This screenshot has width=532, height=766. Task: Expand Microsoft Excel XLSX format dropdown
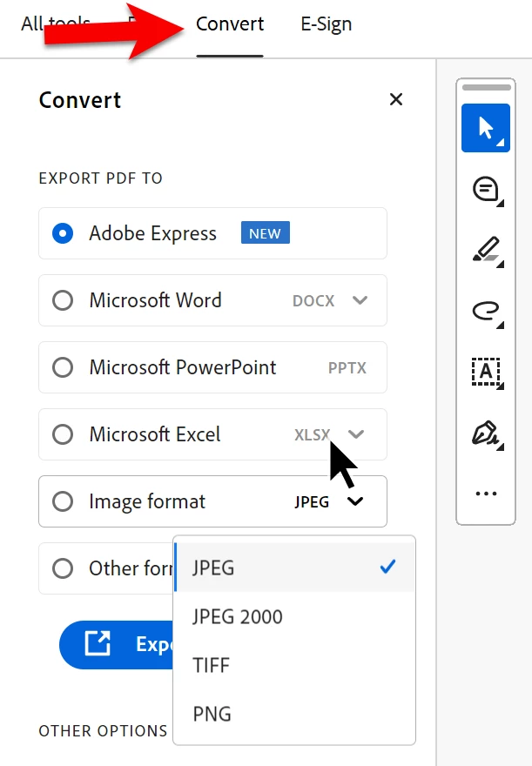[x=355, y=433]
